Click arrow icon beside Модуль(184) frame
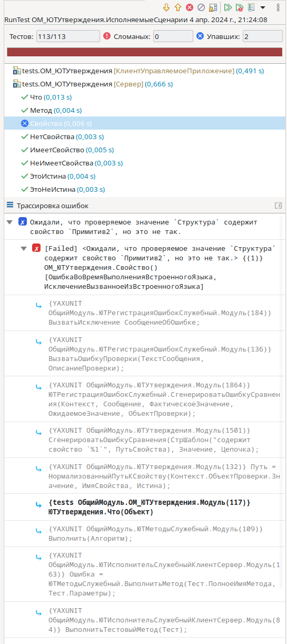287x644 pixels. tap(38, 305)
